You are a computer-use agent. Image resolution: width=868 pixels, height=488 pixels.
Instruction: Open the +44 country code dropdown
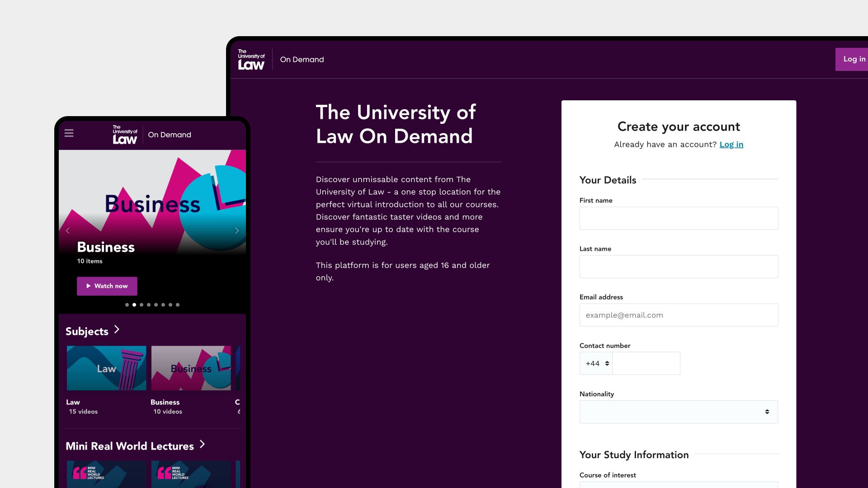[596, 363]
